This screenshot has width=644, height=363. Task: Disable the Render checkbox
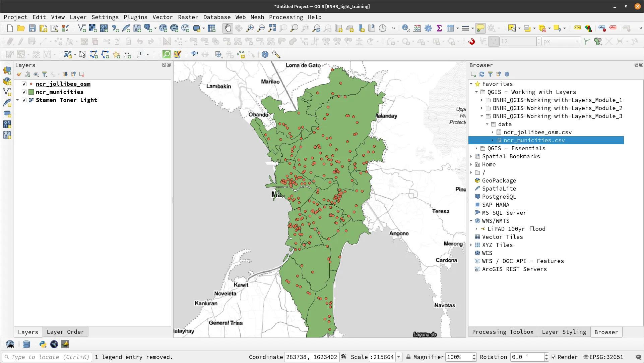tap(553, 357)
